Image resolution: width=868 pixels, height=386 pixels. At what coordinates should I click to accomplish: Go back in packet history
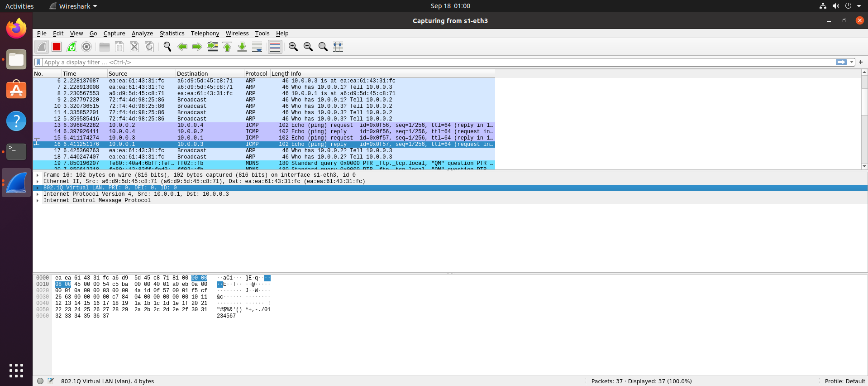pyautogui.click(x=182, y=47)
